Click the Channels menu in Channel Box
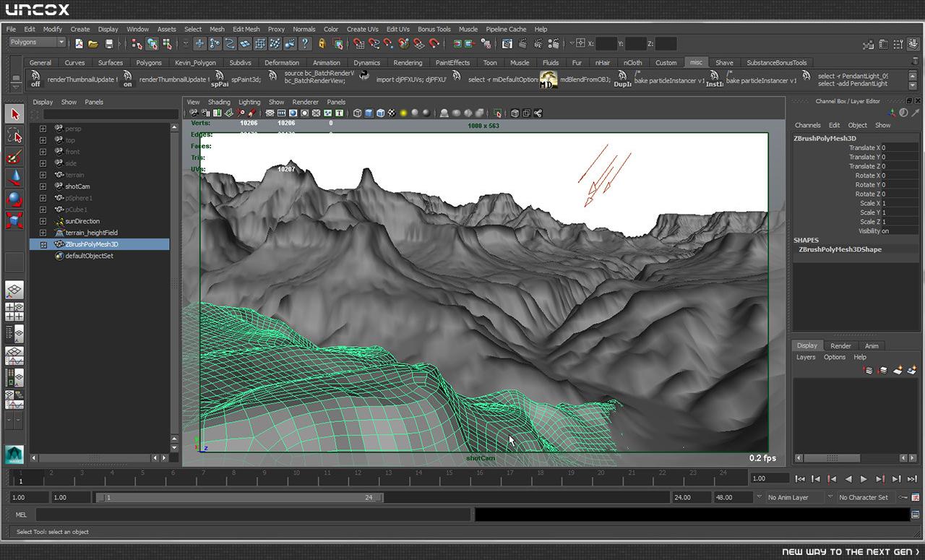This screenshot has width=925, height=560. coord(808,125)
